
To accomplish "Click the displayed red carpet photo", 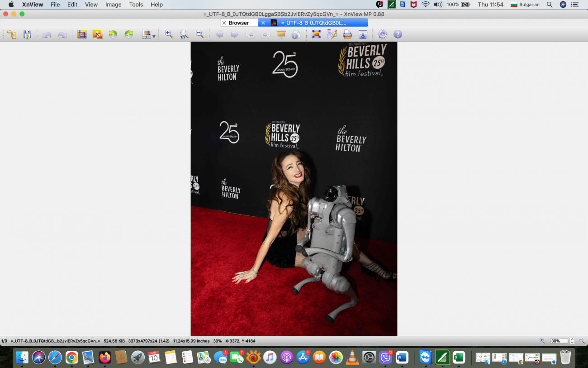I will (x=294, y=189).
